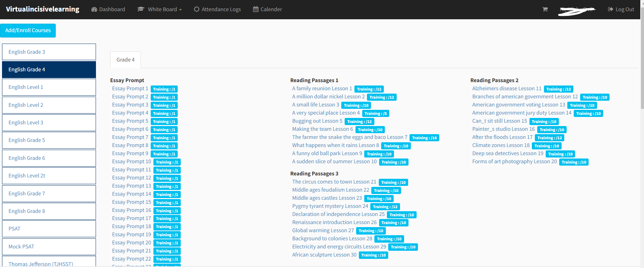Open Global warming Lesson 27 link
644x268 pixels.
(323, 230)
